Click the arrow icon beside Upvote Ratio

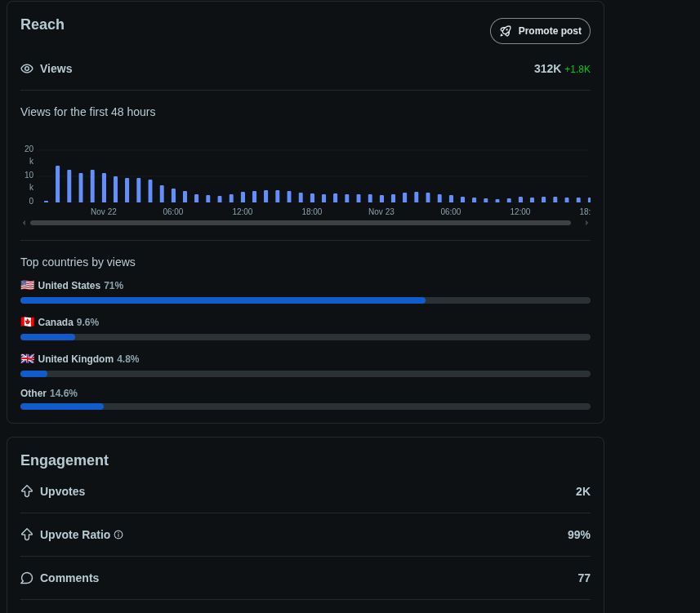tap(27, 535)
